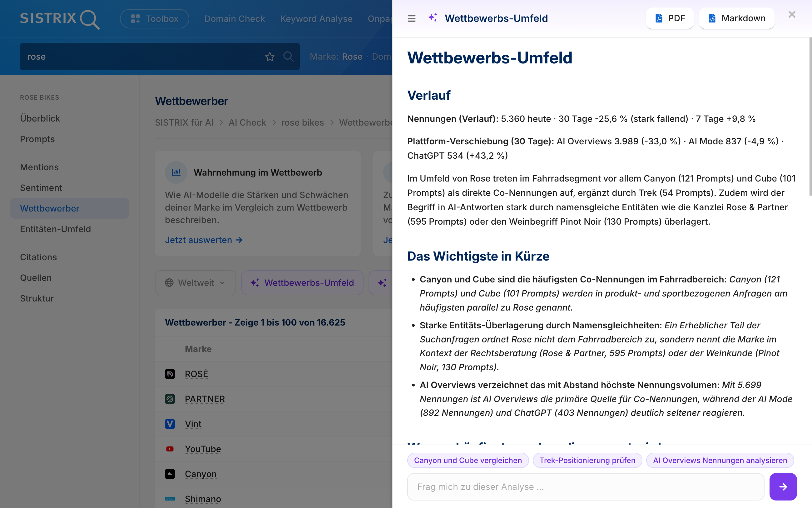This screenshot has width=812, height=508.
Task: Click the analysis panel scrollbar
Action: click(x=810, y=117)
